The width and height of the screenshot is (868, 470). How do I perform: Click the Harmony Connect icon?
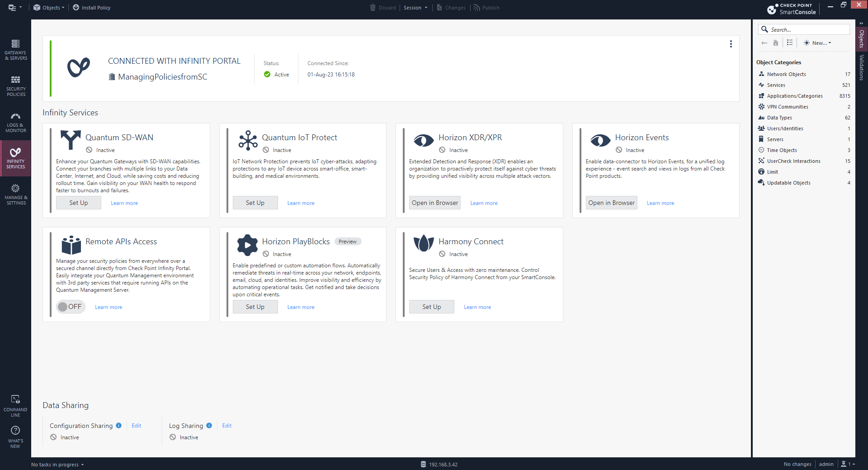pos(424,243)
